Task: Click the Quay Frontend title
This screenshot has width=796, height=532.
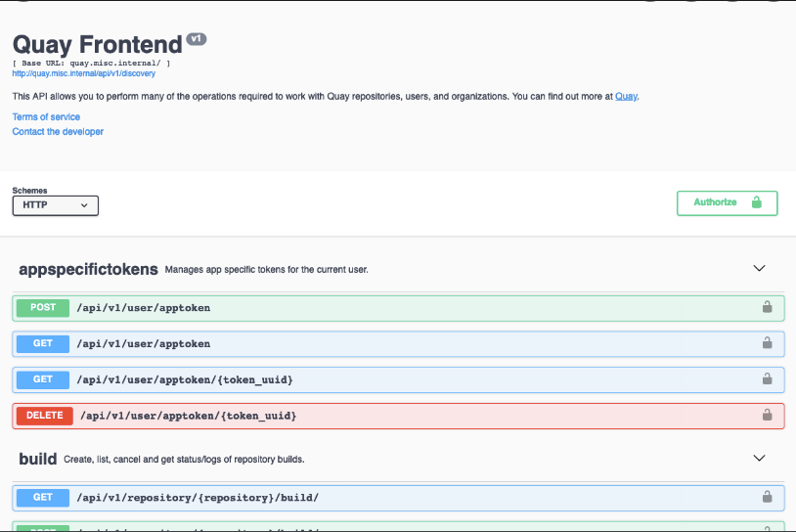Action: point(97,45)
